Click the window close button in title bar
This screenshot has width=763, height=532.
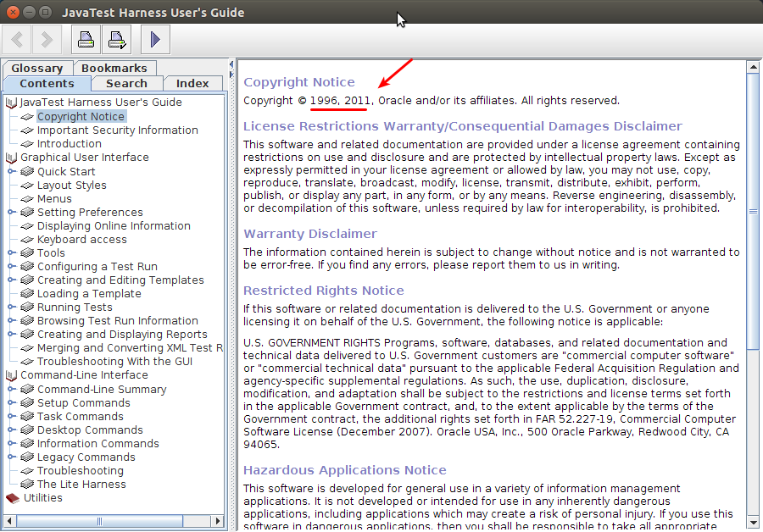13,13
